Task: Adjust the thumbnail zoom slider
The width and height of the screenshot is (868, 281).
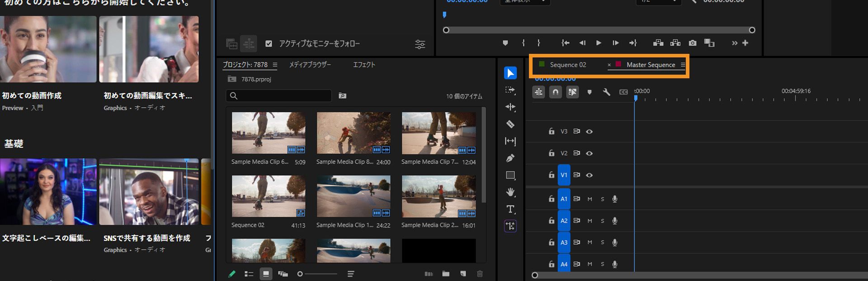Action: (x=317, y=274)
